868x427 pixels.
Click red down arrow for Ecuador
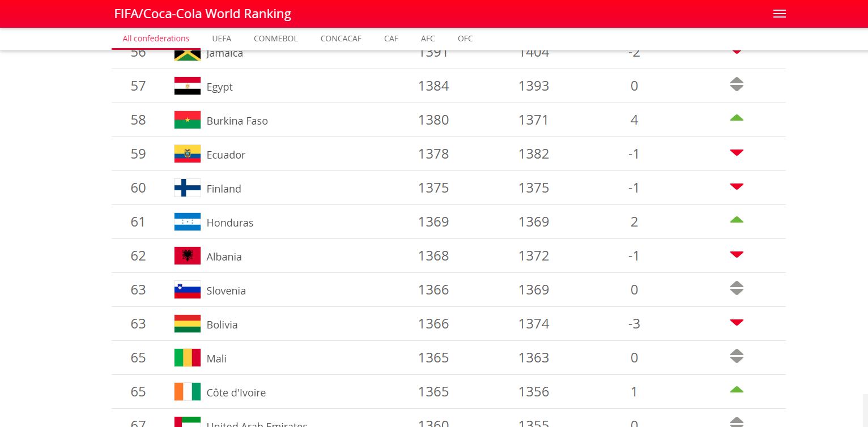pyautogui.click(x=737, y=152)
